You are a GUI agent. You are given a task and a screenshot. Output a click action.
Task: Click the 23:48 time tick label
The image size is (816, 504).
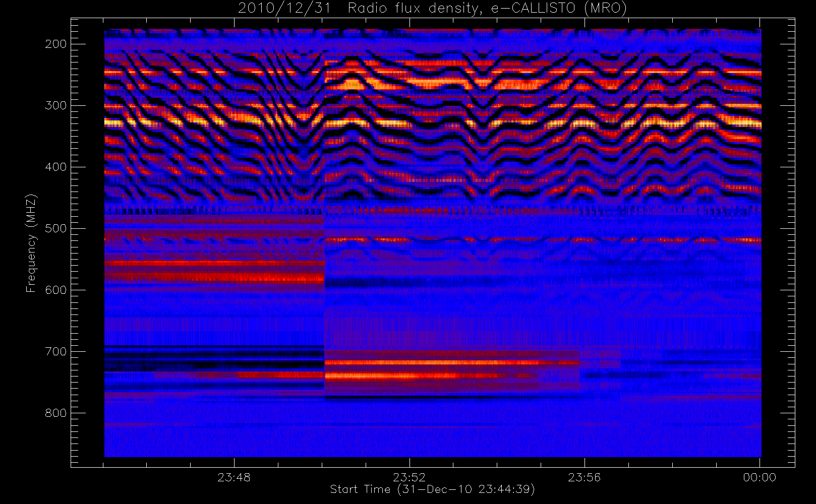click(x=234, y=477)
